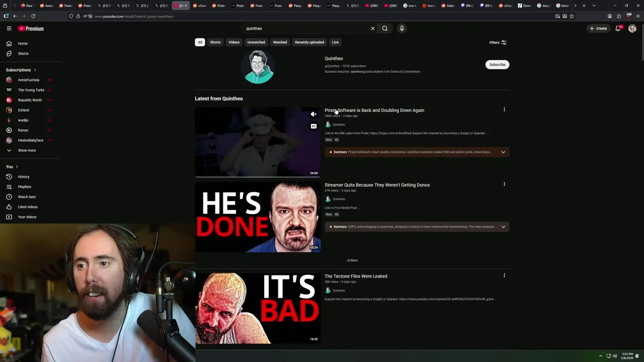Select the Unwatched filter chip
Viewport: 644px width, 362px height.
(256, 42)
